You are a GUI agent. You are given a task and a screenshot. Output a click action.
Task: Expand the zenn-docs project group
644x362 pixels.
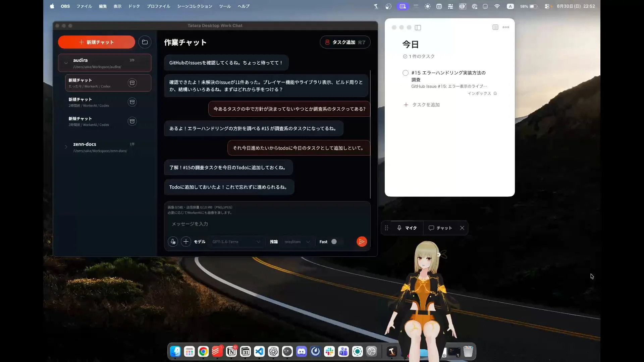click(x=66, y=147)
